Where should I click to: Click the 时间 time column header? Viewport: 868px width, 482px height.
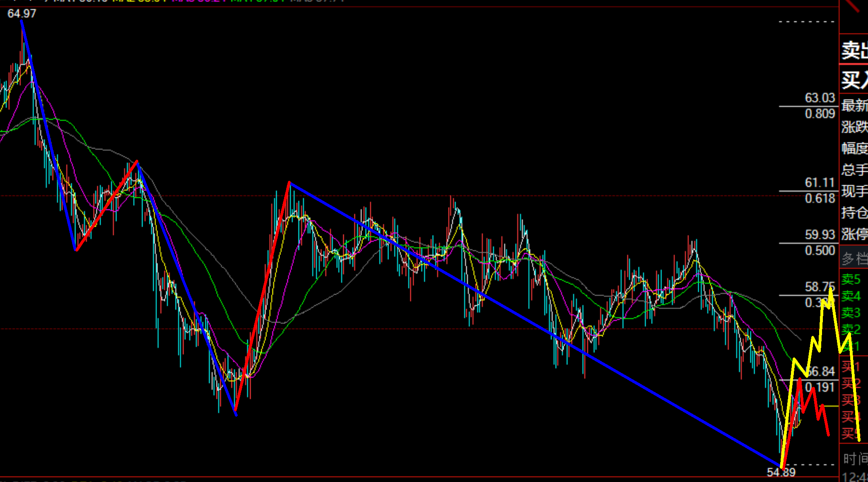pos(855,458)
